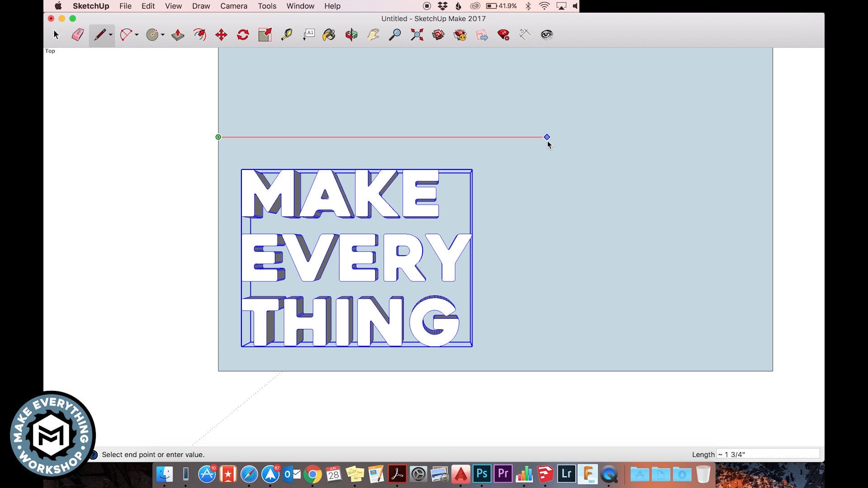Click the Zoom Extents icon

point(417,35)
